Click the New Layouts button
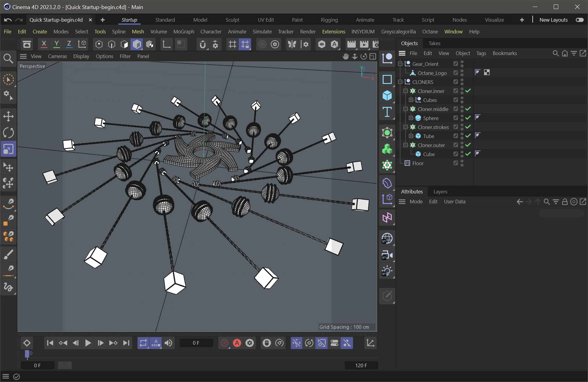 point(553,20)
